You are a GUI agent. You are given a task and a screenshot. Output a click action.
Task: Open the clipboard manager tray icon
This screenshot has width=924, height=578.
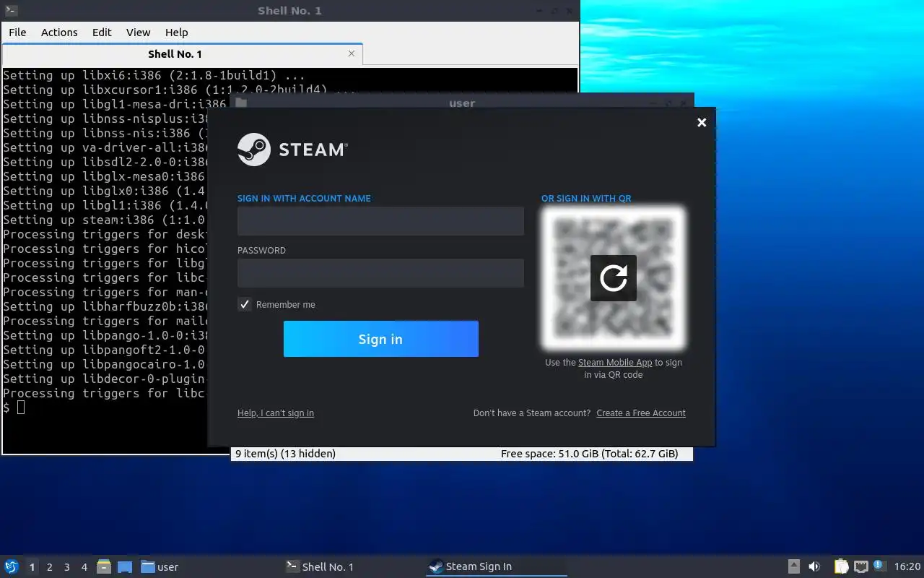click(841, 566)
